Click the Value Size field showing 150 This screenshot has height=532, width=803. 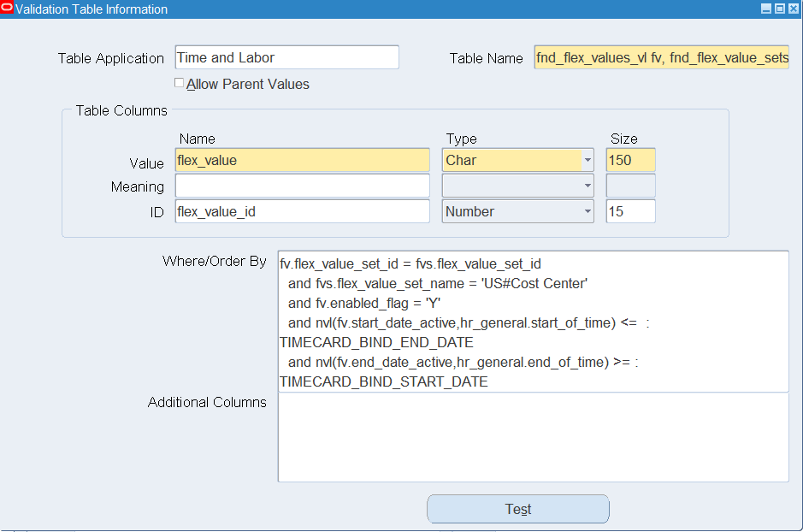[x=630, y=160]
